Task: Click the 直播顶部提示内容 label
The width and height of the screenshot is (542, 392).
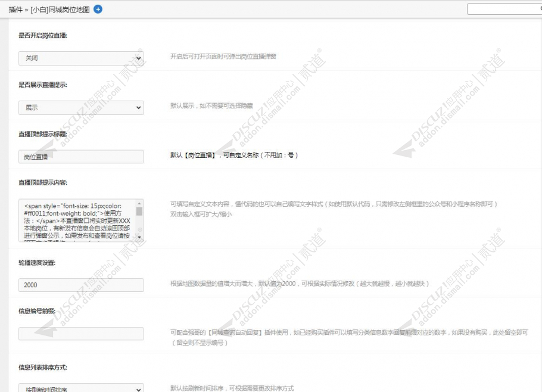Action: pyautogui.click(x=43, y=182)
